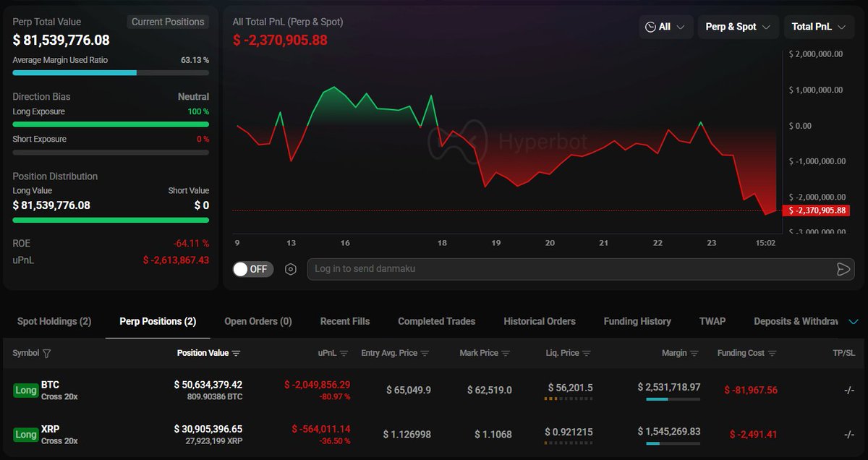Sort by uPnL column icon
Image resolution: width=868 pixels, height=460 pixels.
[x=344, y=354]
